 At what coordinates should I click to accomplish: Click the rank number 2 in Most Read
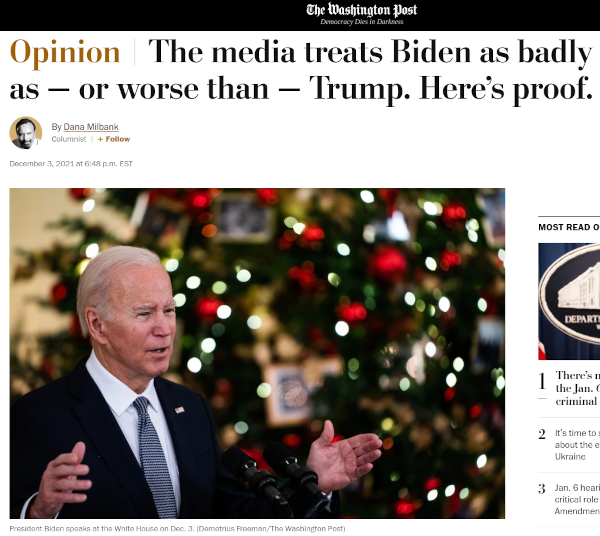pos(542,434)
